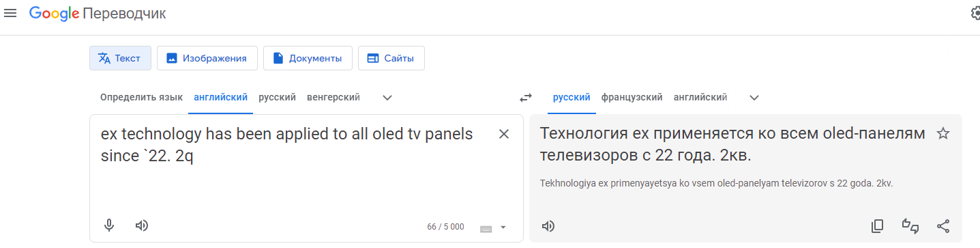Swap source and target languages
980x248 pixels.
tap(525, 98)
